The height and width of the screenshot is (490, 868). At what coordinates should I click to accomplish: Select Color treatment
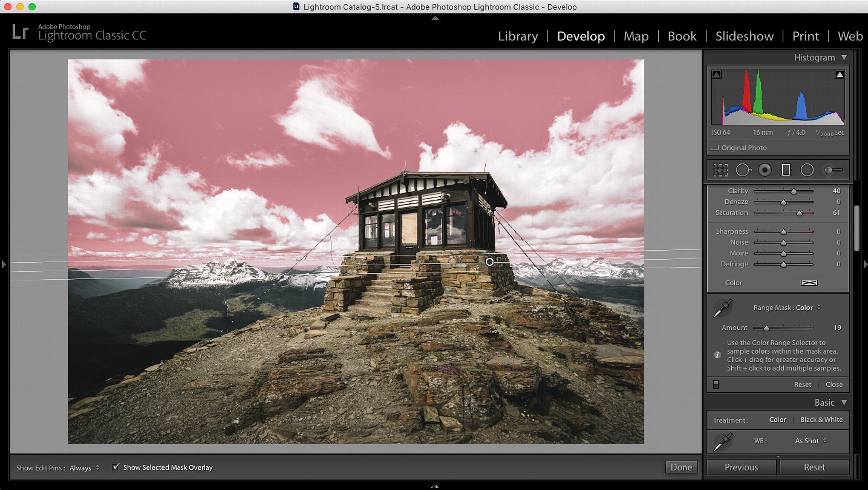click(777, 420)
